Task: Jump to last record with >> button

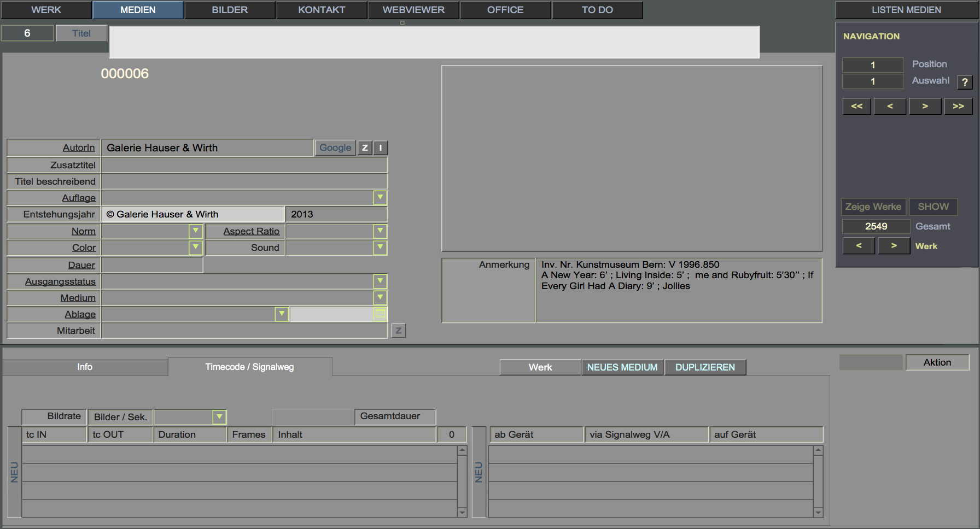Action: (958, 106)
